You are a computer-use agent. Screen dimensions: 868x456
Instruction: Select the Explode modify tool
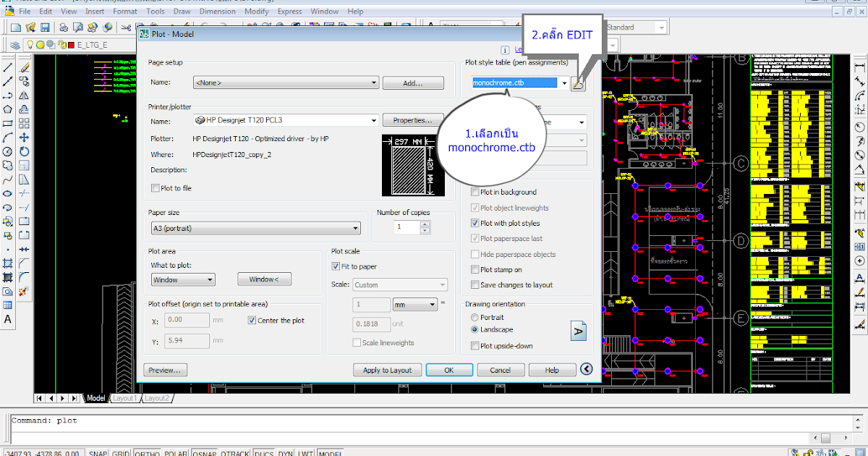(x=25, y=292)
